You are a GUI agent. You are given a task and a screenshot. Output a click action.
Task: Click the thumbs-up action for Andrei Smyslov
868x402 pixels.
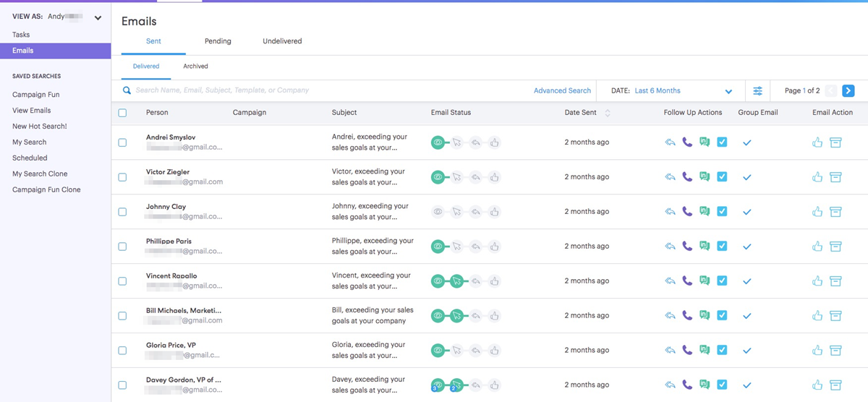817,142
